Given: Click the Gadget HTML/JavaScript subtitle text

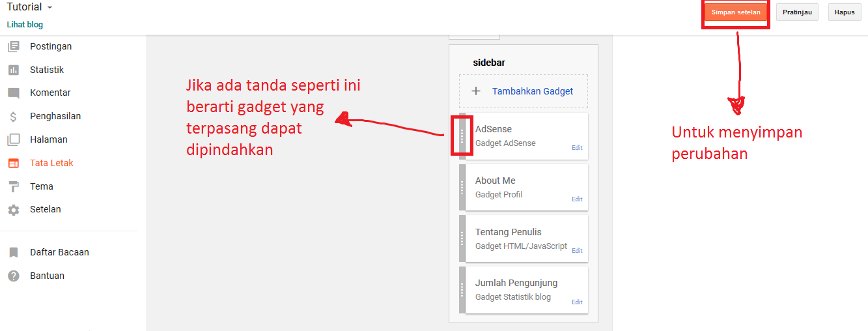Looking at the screenshot, I should click(521, 246).
